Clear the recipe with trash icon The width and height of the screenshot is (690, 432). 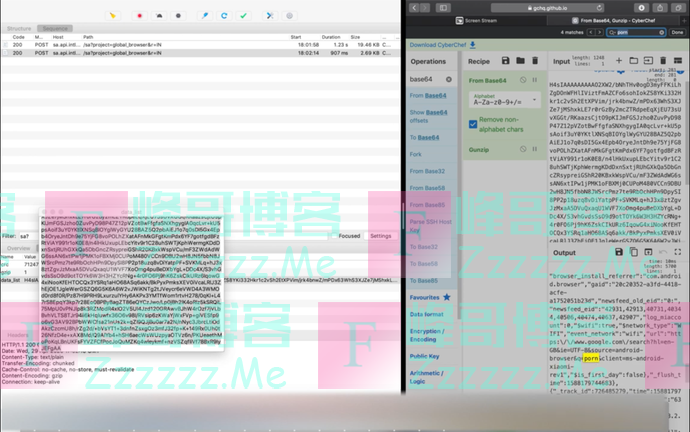pyautogui.click(x=535, y=61)
